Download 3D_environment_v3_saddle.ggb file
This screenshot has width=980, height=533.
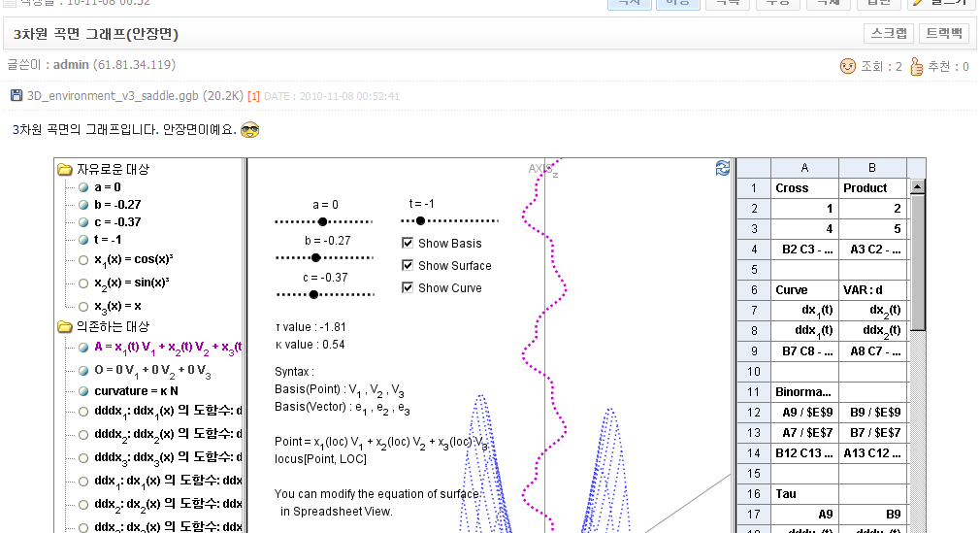tap(112, 95)
